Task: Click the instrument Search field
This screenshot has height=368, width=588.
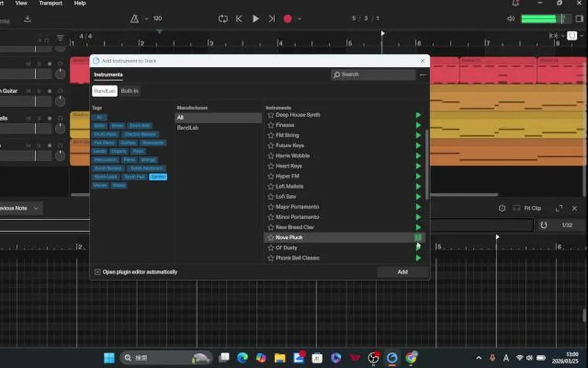Action: (x=373, y=75)
